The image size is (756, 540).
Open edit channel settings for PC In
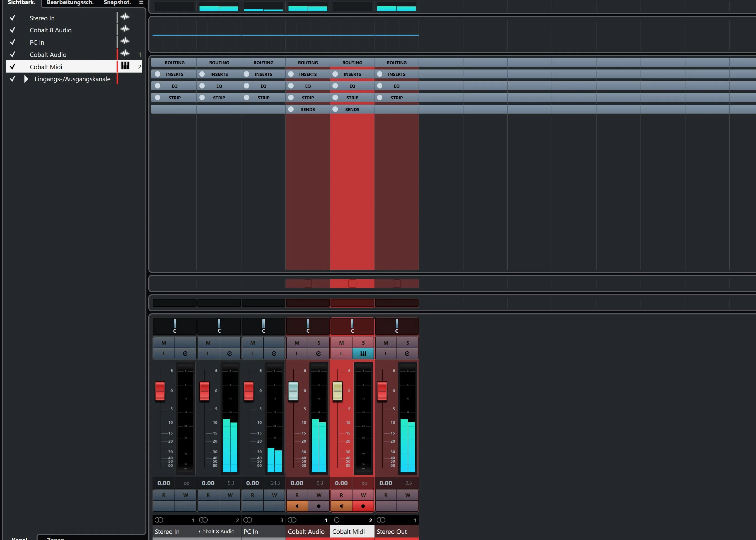[x=274, y=354]
